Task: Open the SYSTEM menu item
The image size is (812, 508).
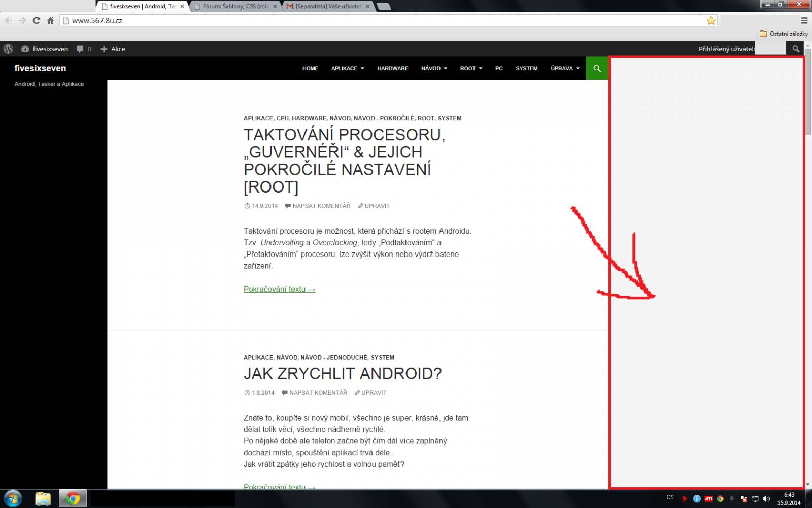Action: (x=526, y=68)
